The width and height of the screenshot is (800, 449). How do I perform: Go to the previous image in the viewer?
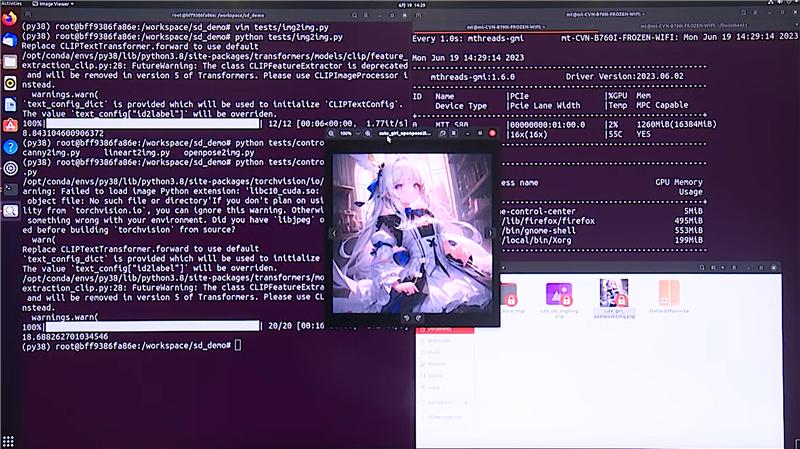[334, 234]
